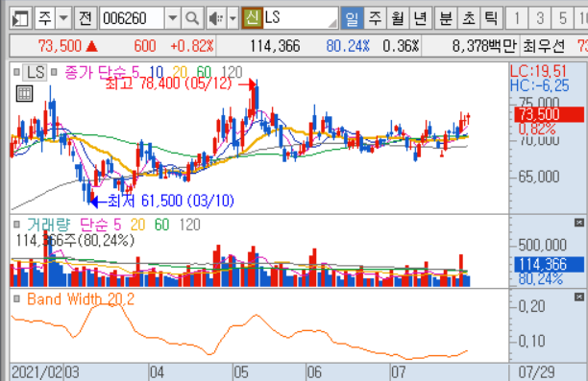Click the red 73,500 price tag on axis
This screenshot has height=381, width=588.
pos(549,114)
